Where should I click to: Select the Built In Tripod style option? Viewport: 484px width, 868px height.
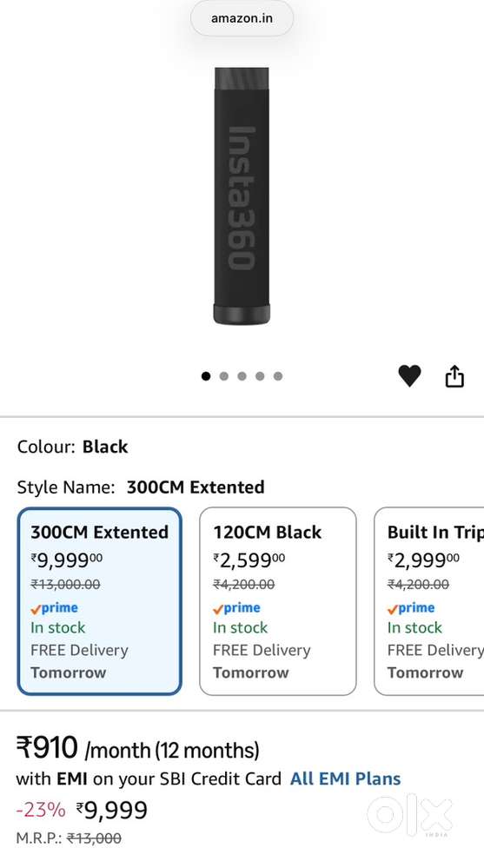coord(429,601)
